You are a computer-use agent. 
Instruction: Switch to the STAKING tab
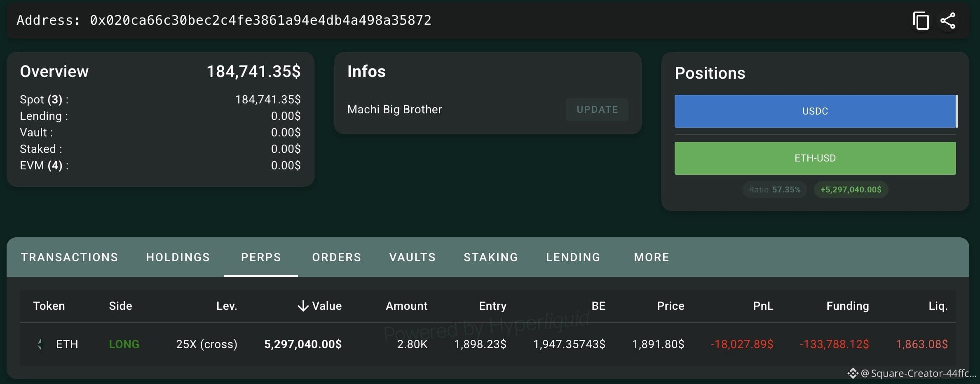491,257
